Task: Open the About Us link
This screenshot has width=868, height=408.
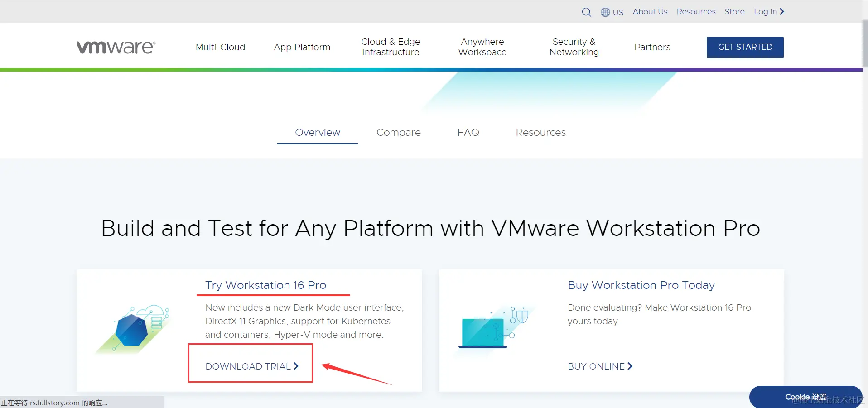Action: (650, 12)
